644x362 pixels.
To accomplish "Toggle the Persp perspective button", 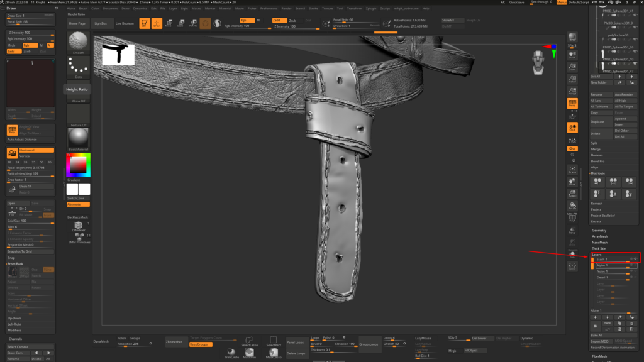I will pyautogui.click(x=572, y=104).
